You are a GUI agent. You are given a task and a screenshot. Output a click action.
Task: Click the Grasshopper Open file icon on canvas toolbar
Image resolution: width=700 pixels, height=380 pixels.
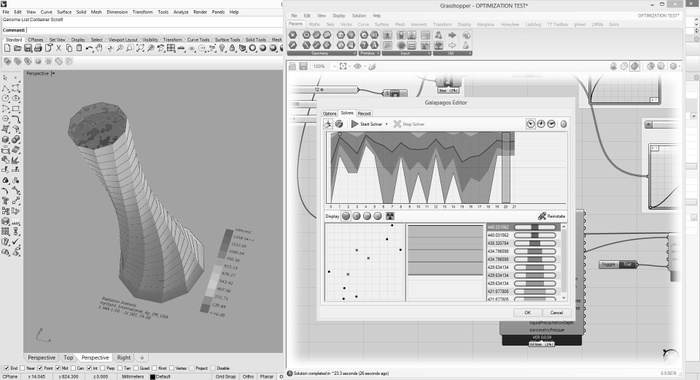click(x=292, y=67)
